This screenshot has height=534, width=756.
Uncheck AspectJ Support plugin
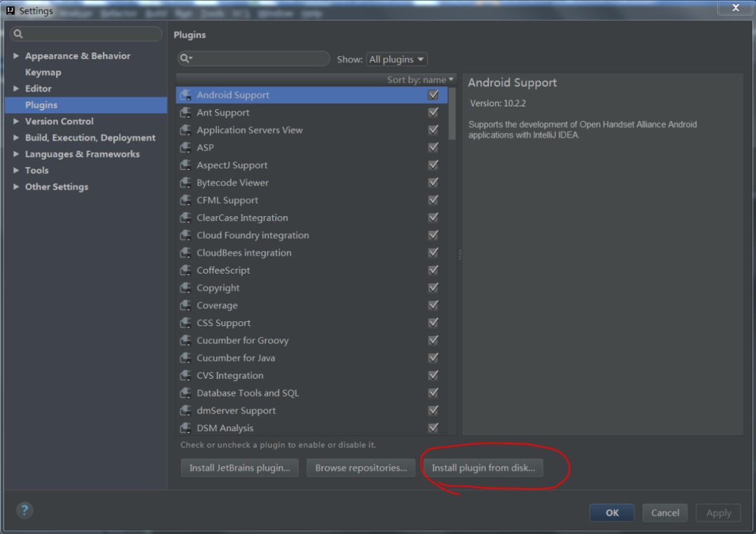click(x=433, y=165)
